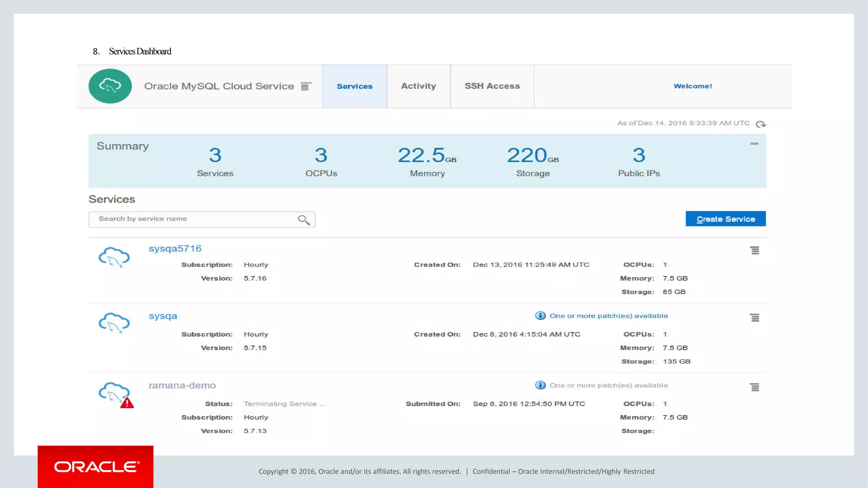Click the Sep 8, 2016 12:54:50 PM submitted date

tap(529, 404)
